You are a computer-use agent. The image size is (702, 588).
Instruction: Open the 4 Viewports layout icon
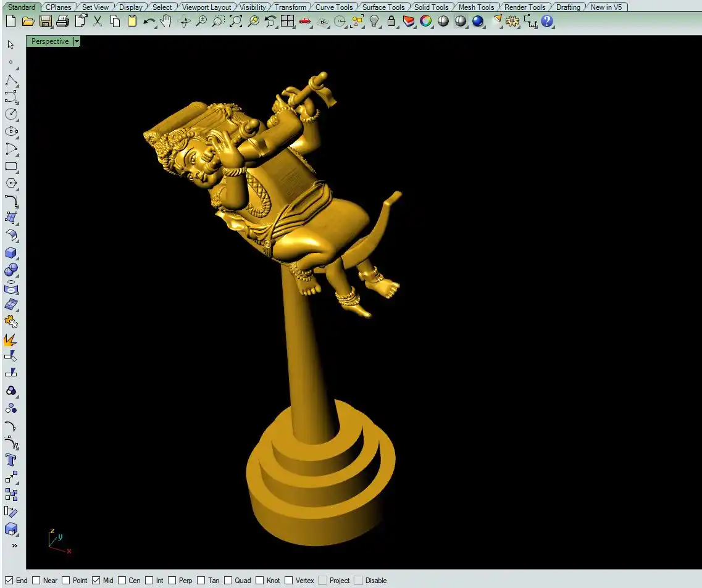pos(287,22)
